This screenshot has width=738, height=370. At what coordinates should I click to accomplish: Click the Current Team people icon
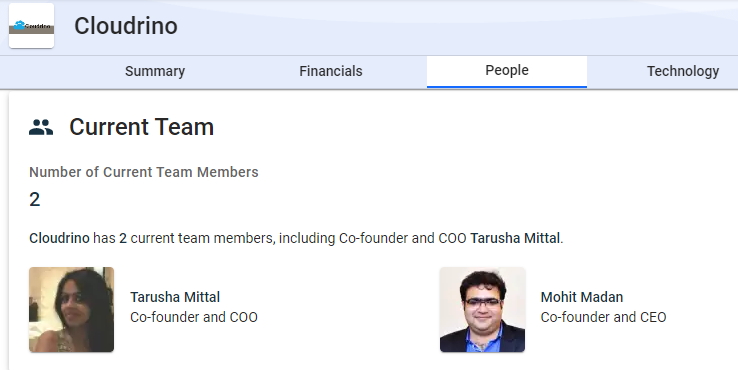[x=41, y=128]
